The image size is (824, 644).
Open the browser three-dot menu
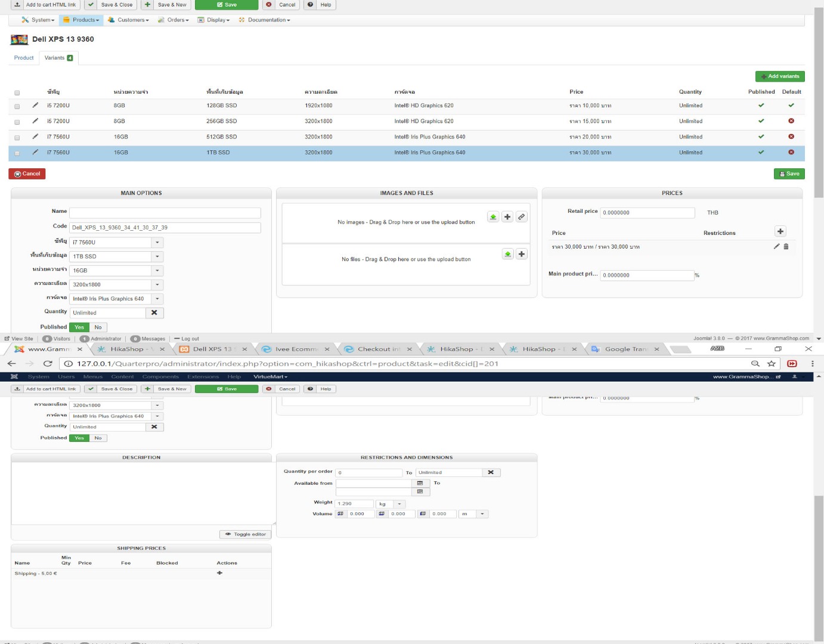pos(812,363)
